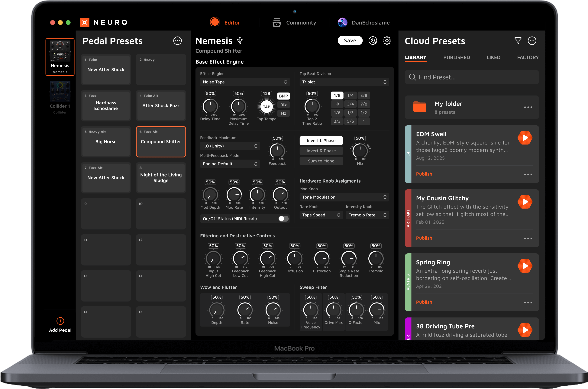The height and width of the screenshot is (389, 588).
Task: Click the Add Pedal plus icon
Action: [x=60, y=321]
